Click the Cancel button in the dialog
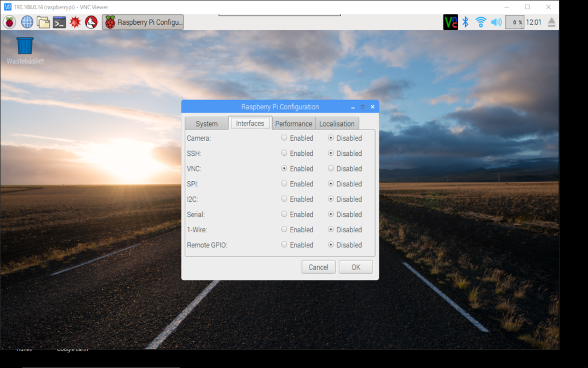The width and height of the screenshot is (588, 368). (x=318, y=267)
